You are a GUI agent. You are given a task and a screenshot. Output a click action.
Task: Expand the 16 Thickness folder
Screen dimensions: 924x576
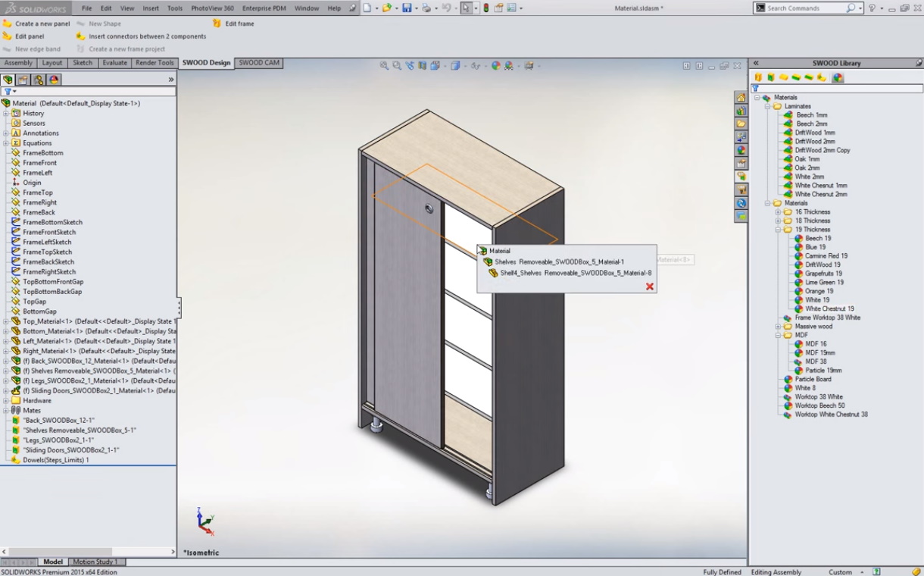[x=778, y=212]
